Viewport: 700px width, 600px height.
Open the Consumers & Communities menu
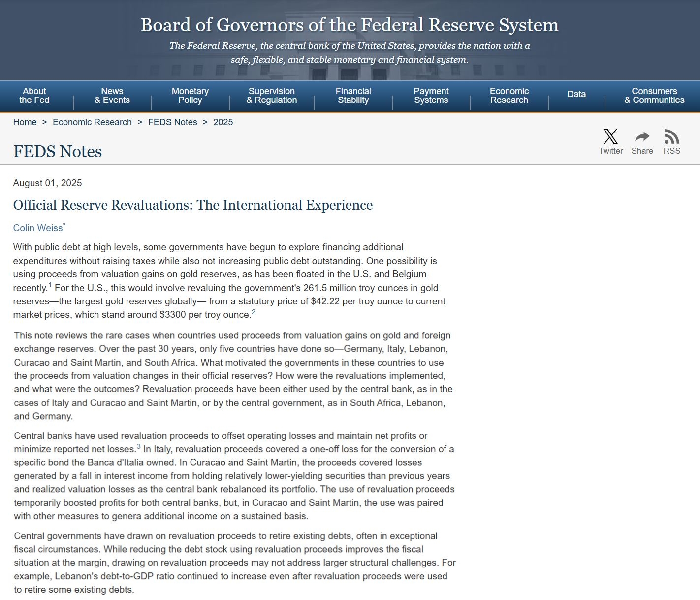[x=654, y=96]
